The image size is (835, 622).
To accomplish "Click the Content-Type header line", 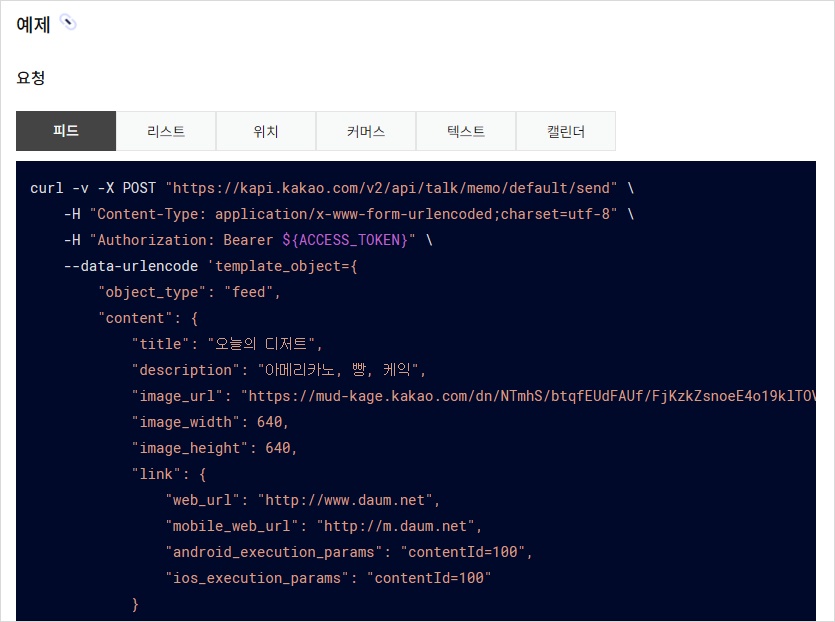I will click(x=349, y=214).
